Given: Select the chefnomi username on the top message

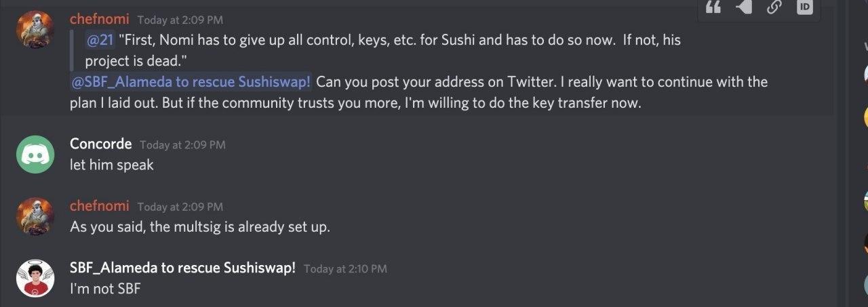Looking at the screenshot, I should 99,19.
